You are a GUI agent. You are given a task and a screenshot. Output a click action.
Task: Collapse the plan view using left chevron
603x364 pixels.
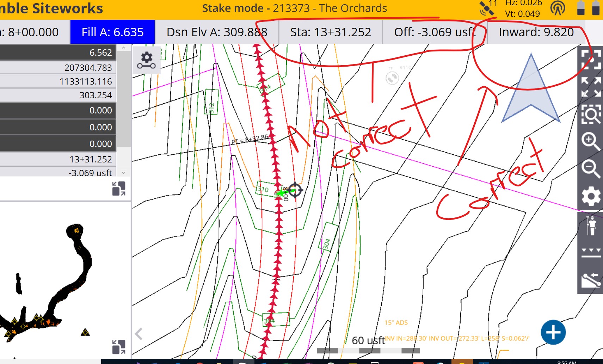click(138, 333)
